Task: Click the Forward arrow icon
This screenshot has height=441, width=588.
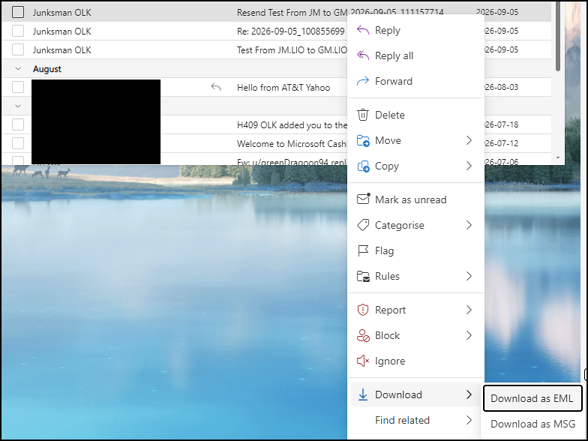Action: click(363, 81)
